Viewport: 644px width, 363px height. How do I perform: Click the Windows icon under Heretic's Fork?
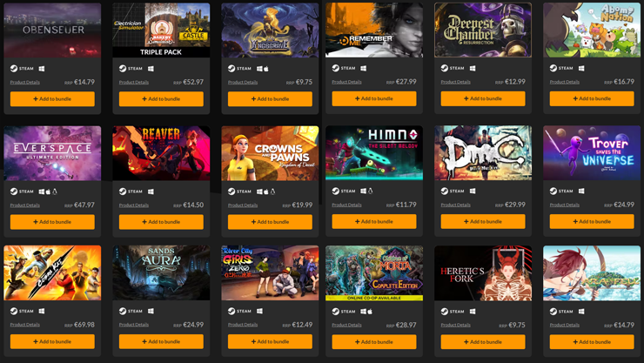pos(473,312)
